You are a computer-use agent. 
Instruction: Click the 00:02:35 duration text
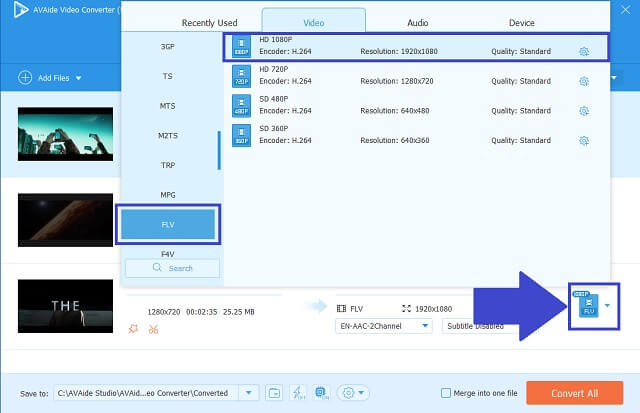point(202,312)
